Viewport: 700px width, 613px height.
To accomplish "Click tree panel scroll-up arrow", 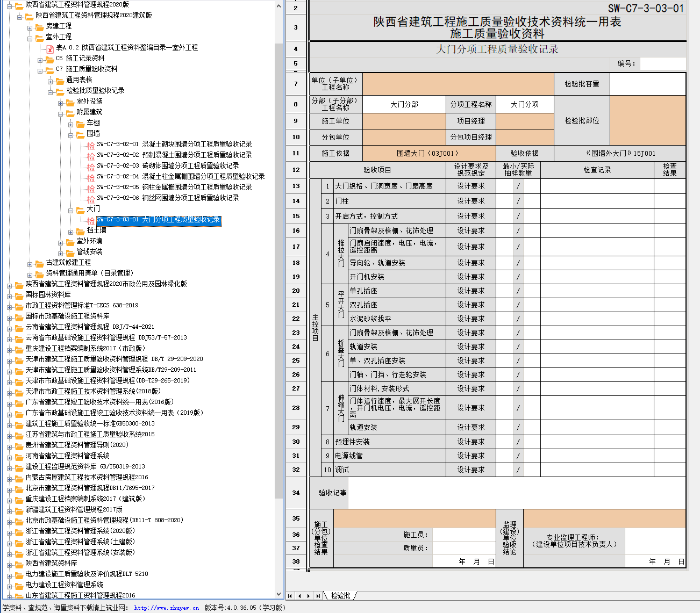I will 278,5.
